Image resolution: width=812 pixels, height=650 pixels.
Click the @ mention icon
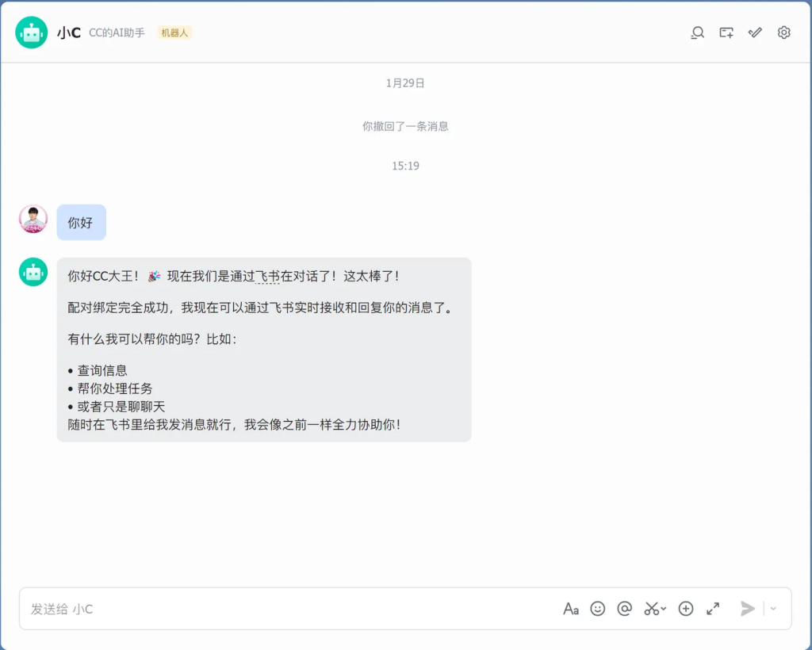click(x=624, y=609)
